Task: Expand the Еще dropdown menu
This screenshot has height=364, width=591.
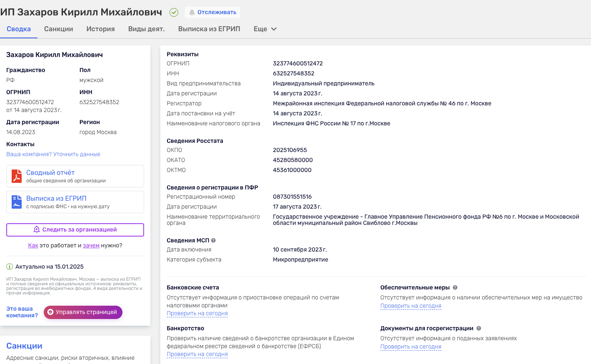Action: point(265,29)
